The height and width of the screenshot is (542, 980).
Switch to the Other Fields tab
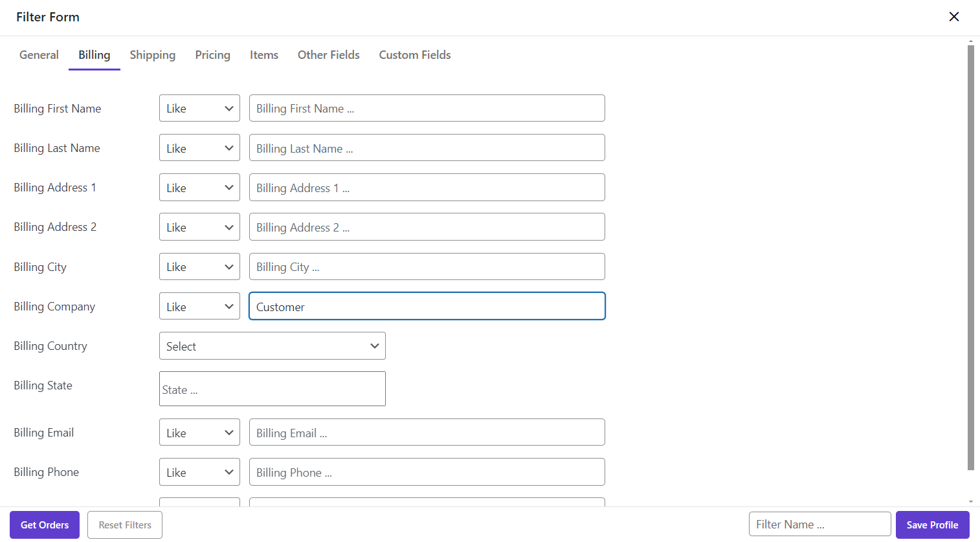tap(328, 55)
